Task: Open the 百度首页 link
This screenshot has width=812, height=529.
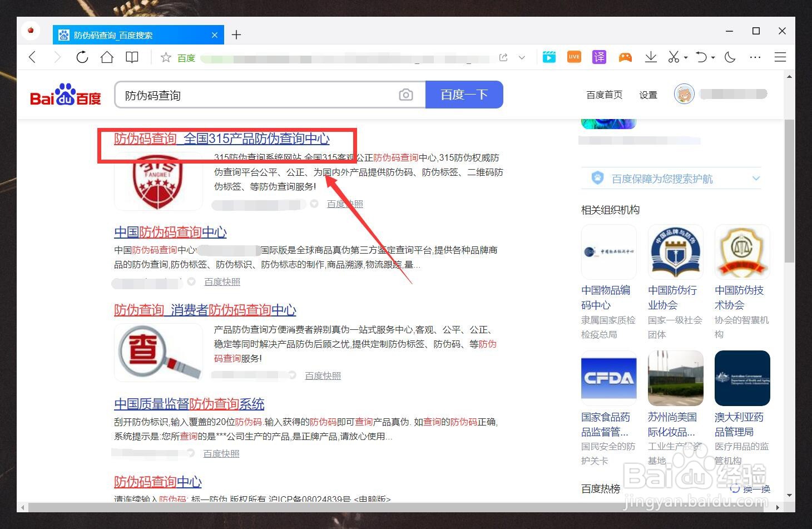Action: pyautogui.click(x=605, y=95)
